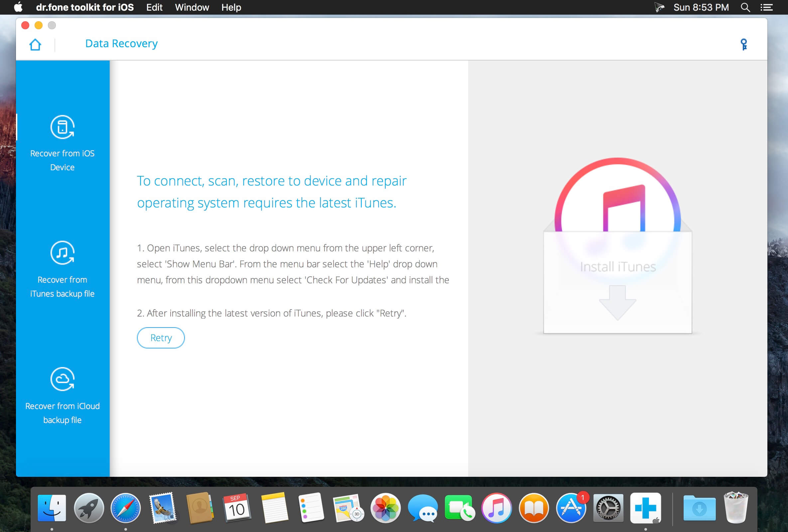Open the App Store from the Dock
The width and height of the screenshot is (788, 532).
pos(571,508)
